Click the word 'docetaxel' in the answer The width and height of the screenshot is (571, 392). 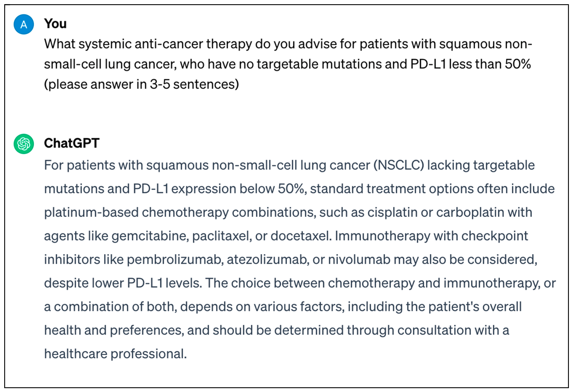[x=301, y=236]
